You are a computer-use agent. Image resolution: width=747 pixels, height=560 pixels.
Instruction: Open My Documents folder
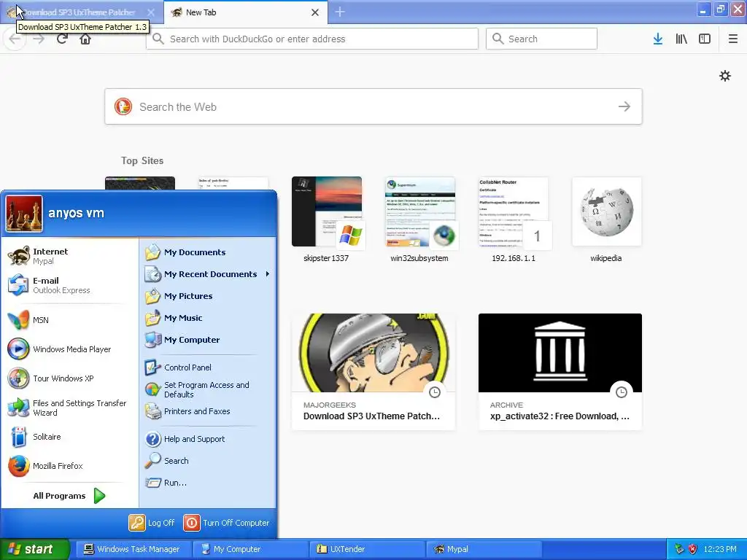[208, 252]
